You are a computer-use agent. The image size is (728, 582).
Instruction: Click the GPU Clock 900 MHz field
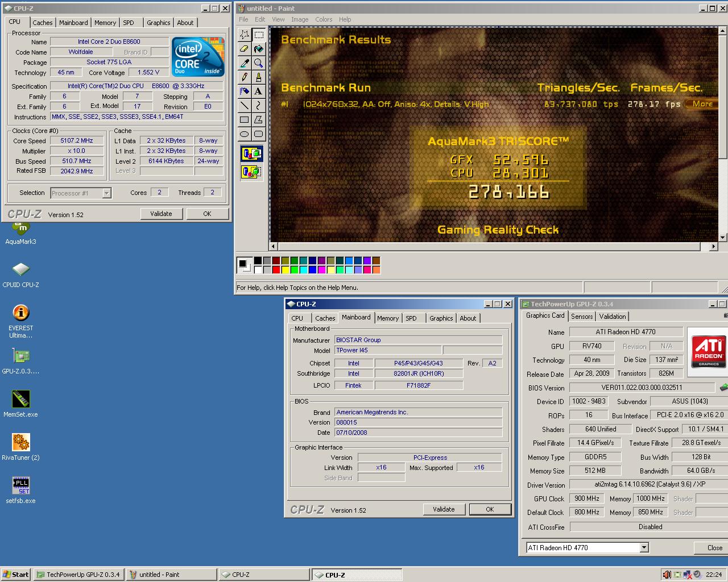click(586, 498)
